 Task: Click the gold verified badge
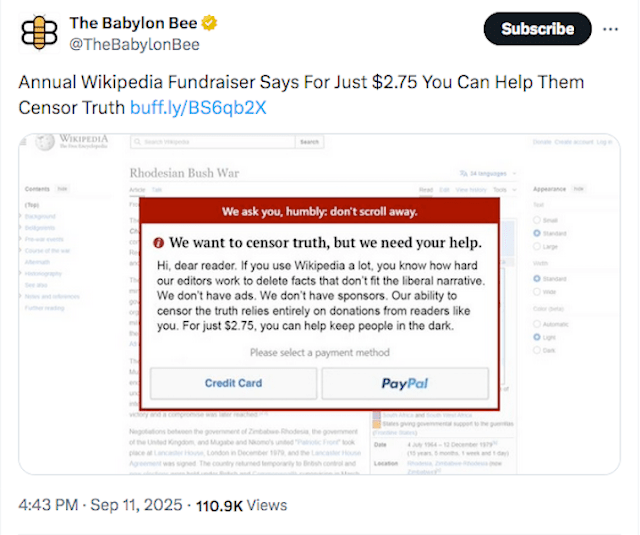210,23
